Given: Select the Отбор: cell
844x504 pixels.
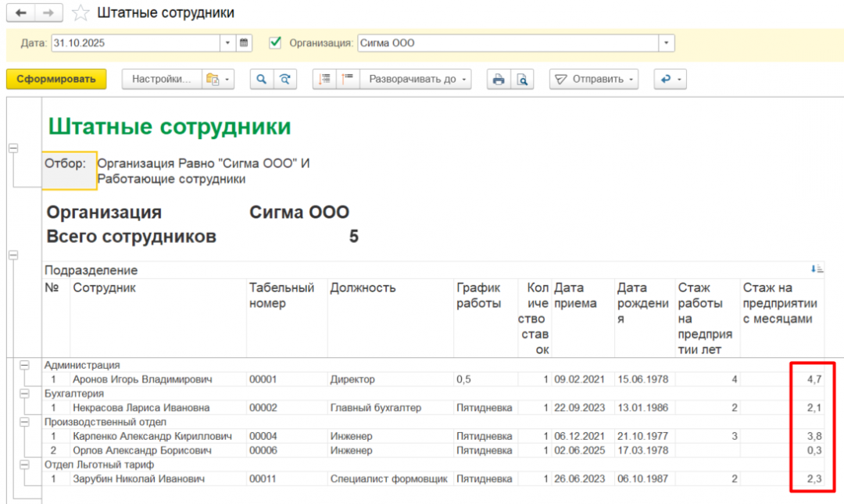Looking at the screenshot, I should tap(70, 170).
